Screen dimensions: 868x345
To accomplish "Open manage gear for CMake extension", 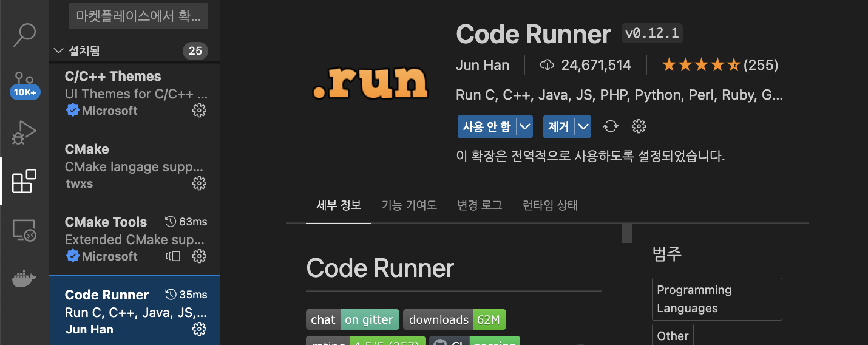I will pos(199,183).
